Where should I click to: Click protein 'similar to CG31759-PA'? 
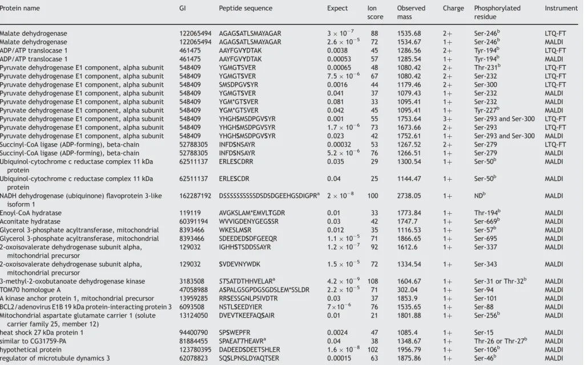(33, 342)
